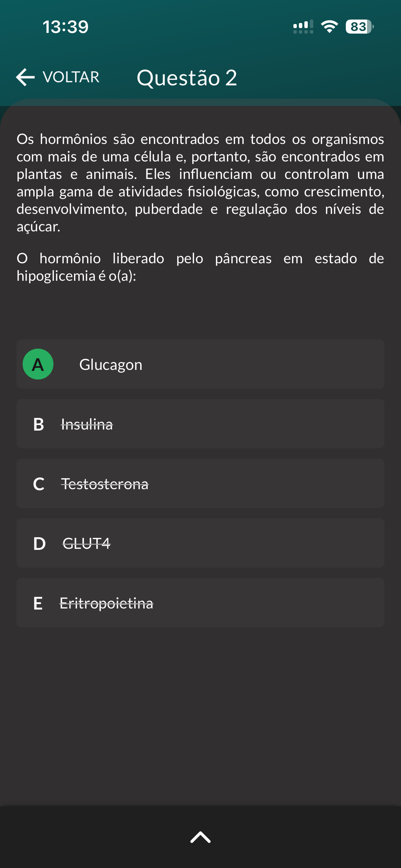The image size is (401, 868).
Task: Select the letter C option marker
Action: tap(39, 484)
